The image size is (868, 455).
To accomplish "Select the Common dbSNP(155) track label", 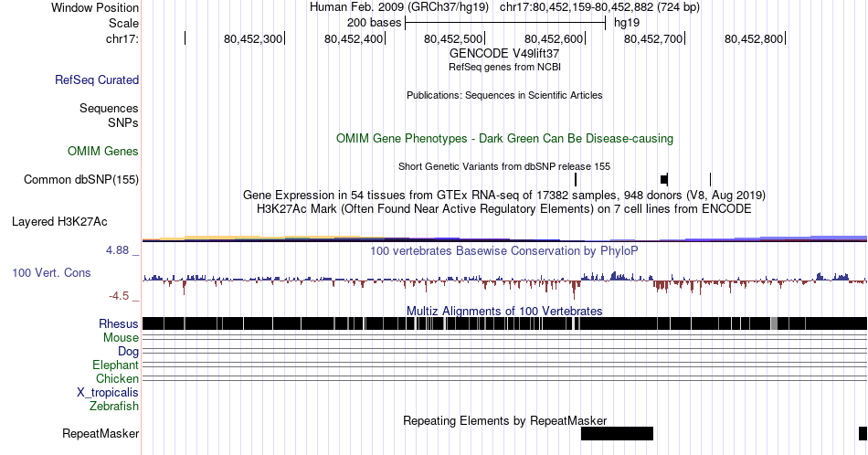I will pyautogui.click(x=81, y=179).
